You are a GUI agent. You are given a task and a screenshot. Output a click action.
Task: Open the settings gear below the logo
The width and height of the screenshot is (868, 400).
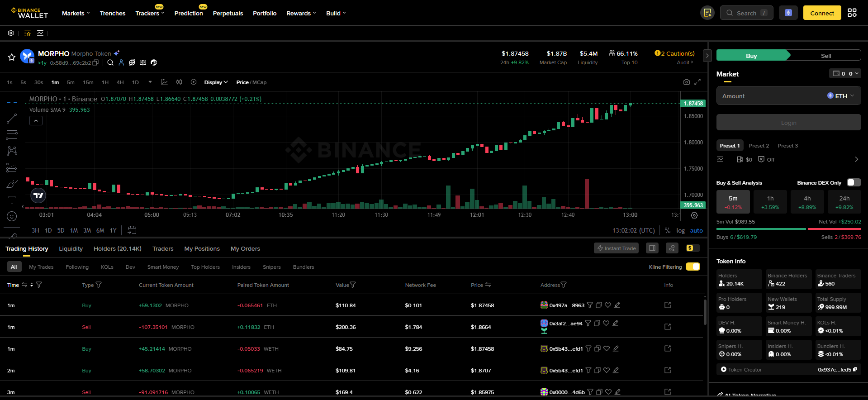pos(11,33)
